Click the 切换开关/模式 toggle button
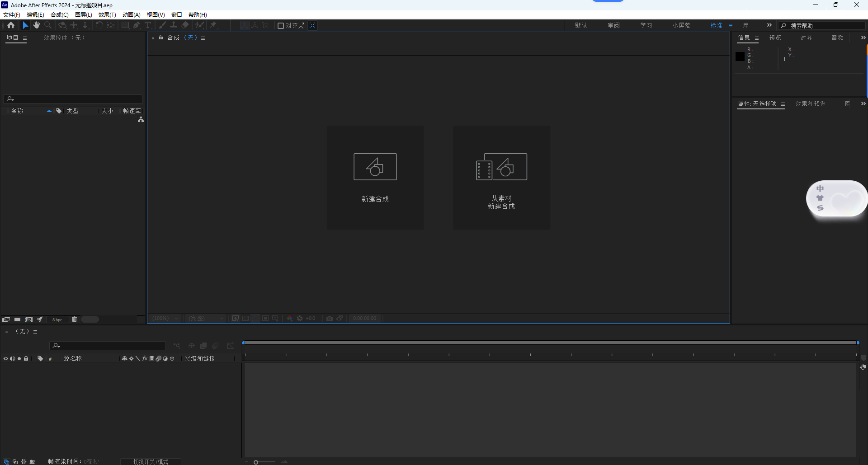This screenshot has width=868, height=465. 151,461
